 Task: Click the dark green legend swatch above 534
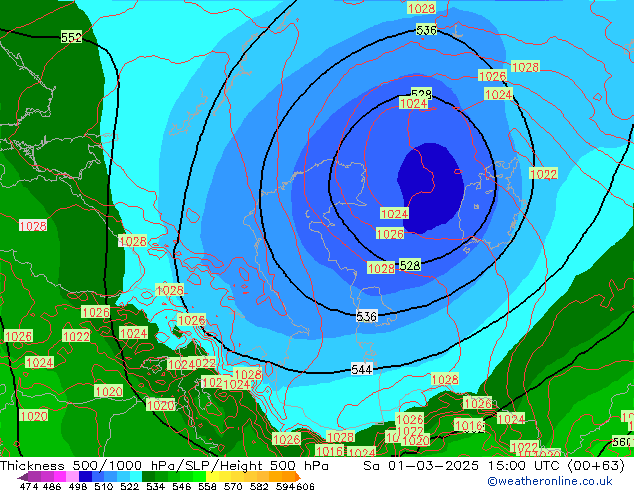[x=148, y=477]
